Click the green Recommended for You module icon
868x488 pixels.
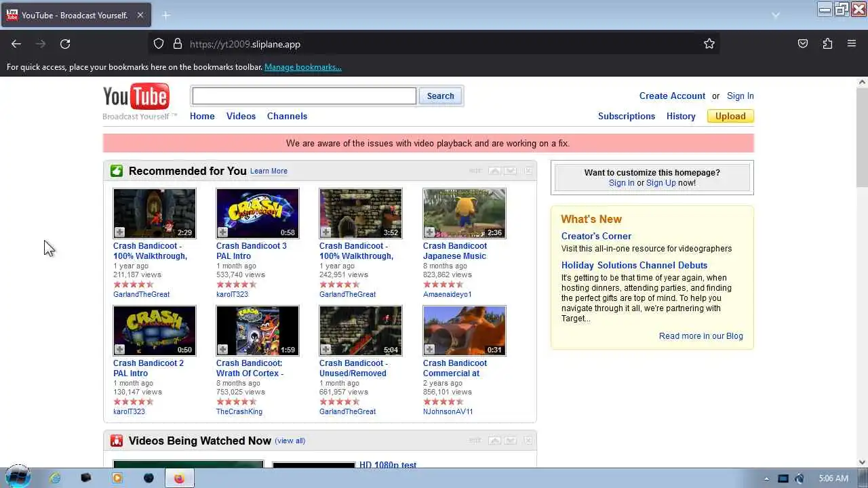coord(117,171)
